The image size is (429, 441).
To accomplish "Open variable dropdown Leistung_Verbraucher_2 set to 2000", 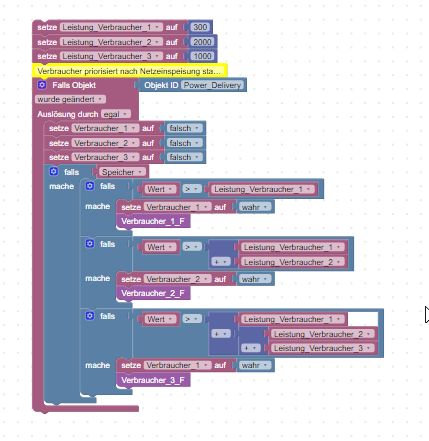I will pos(111,42).
